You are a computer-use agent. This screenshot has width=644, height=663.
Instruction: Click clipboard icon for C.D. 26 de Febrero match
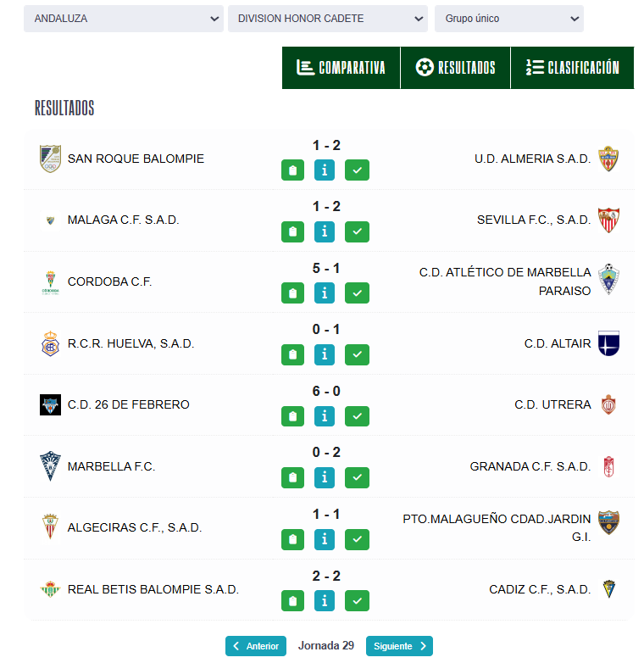pos(293,416)
